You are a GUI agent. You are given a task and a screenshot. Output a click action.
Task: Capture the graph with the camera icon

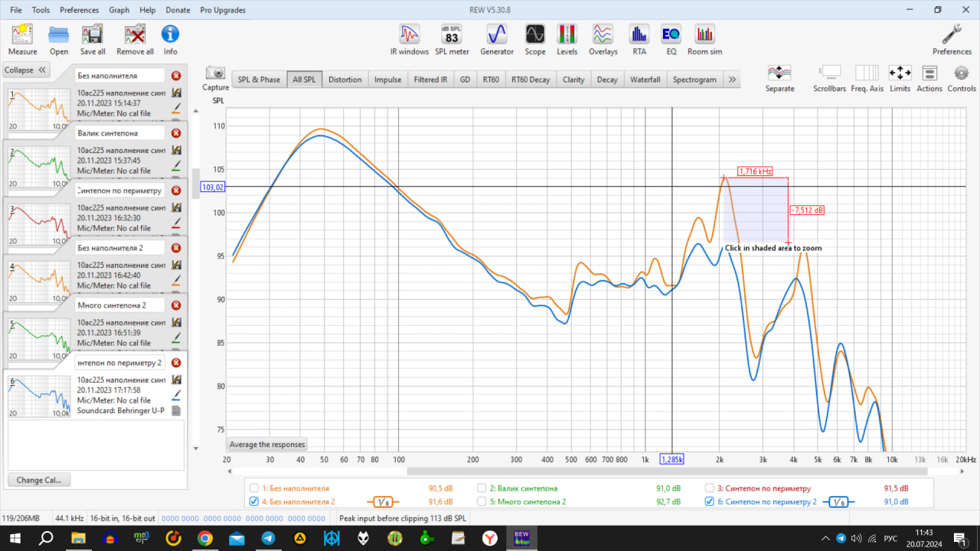215,73
